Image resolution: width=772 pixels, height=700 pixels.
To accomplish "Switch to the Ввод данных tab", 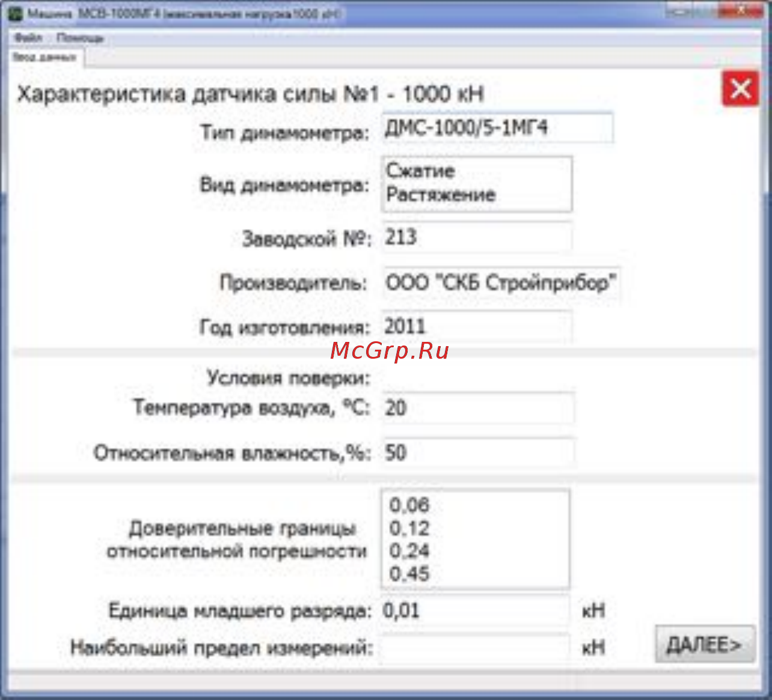I will click(45, 58).
